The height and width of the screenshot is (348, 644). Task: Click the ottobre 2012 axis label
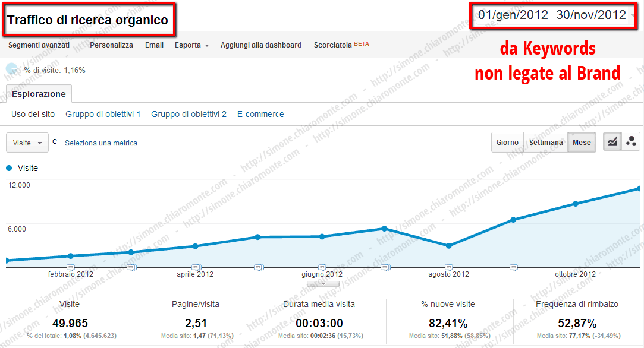coord(575,274)
